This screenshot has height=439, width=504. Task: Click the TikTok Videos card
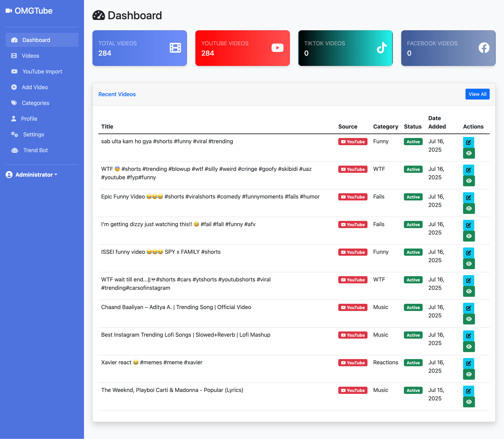(345, 48)
